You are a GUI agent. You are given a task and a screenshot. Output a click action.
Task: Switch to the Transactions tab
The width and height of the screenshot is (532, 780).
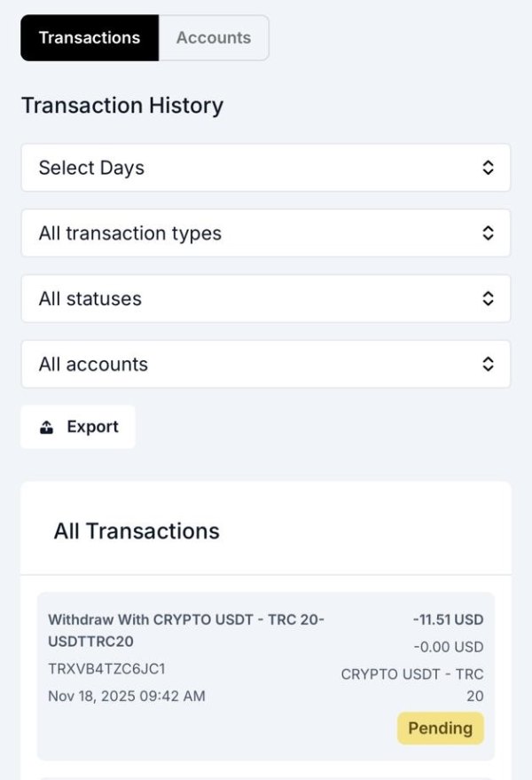coord(90,38)
